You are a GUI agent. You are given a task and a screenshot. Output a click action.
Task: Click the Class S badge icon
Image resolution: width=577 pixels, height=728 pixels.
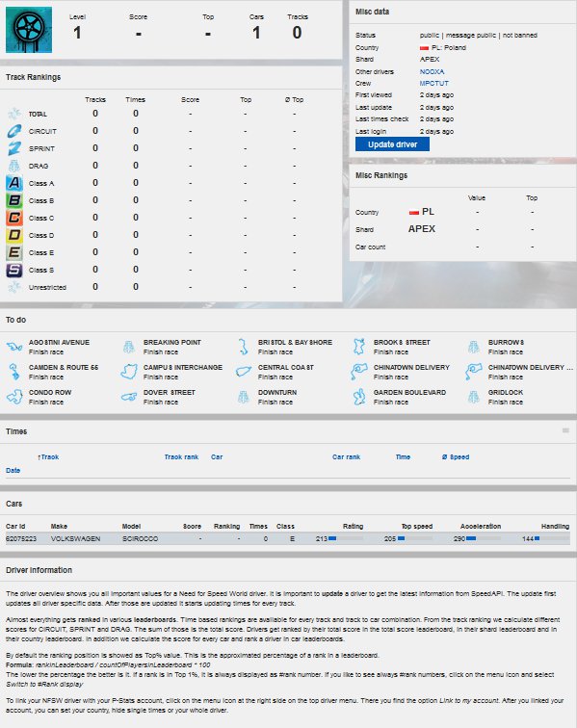14,270
